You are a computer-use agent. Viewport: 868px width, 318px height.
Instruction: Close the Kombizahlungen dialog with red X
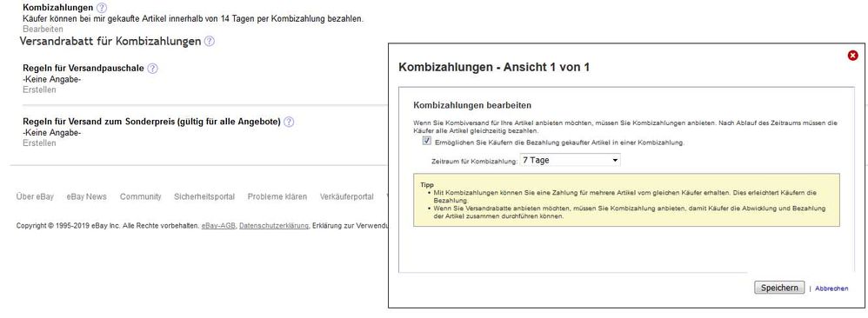click(852, 56)
